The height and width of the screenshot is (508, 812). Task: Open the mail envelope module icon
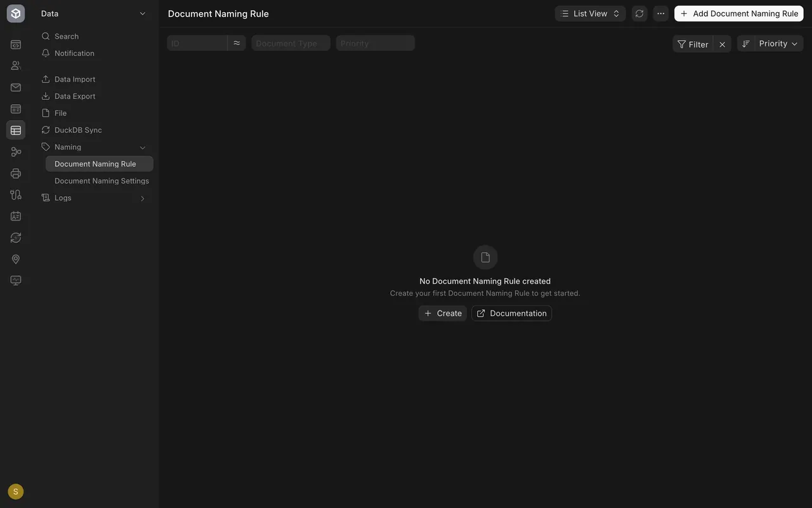click(16, 87)
